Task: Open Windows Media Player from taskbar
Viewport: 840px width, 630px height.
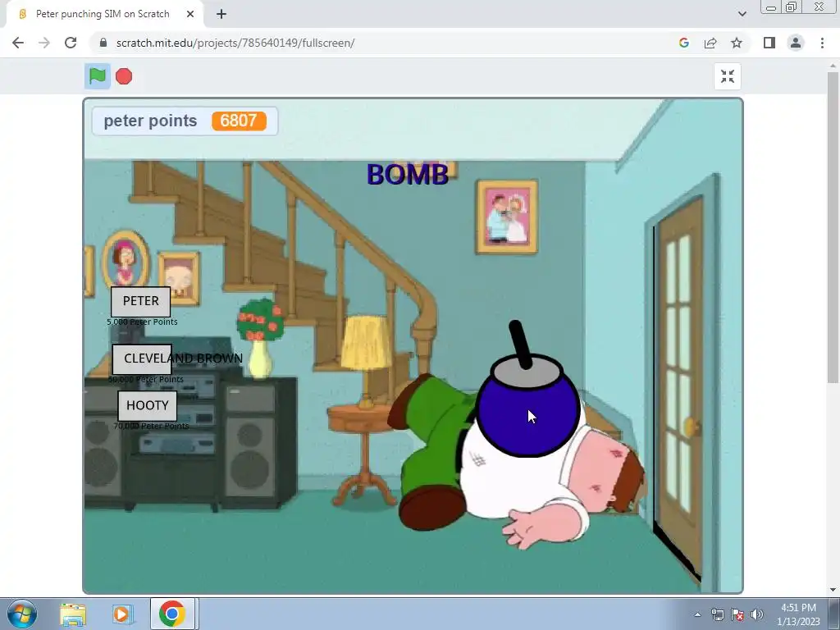Action: 121,614
